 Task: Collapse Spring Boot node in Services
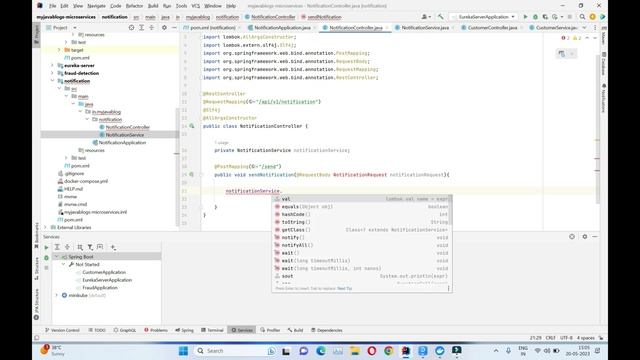pos(57,257)
